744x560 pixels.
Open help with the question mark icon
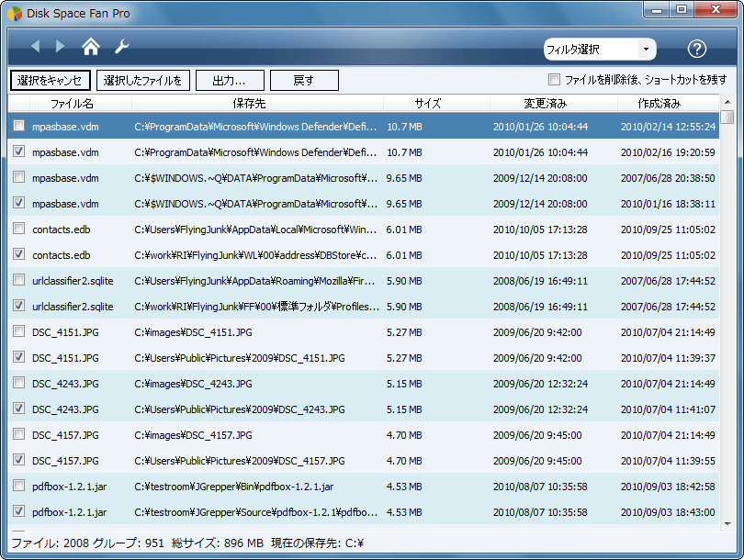click(x=696, y=49)
